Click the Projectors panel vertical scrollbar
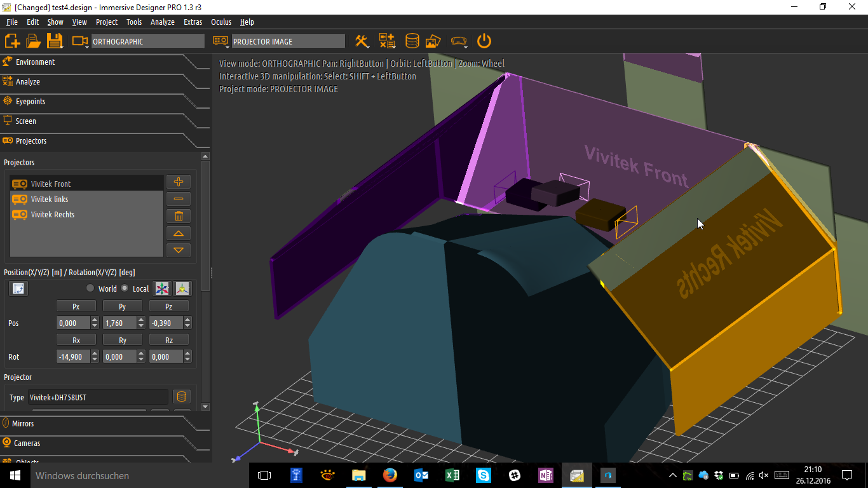The image size is (868, 488). 205,281
